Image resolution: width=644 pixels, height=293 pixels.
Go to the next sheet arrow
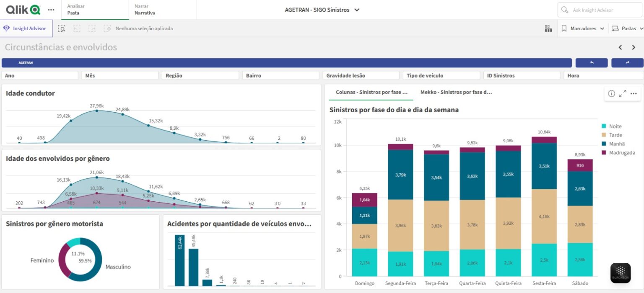pos(634,47)
